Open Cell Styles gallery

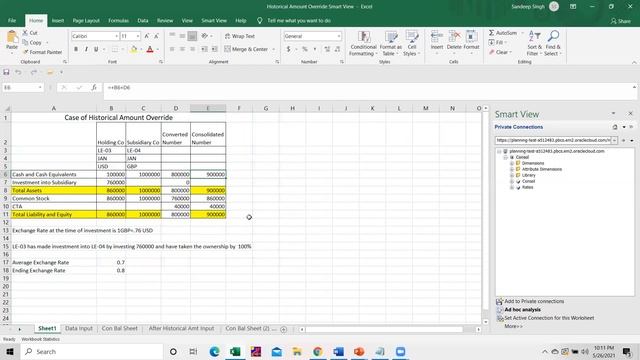point(411,44)
